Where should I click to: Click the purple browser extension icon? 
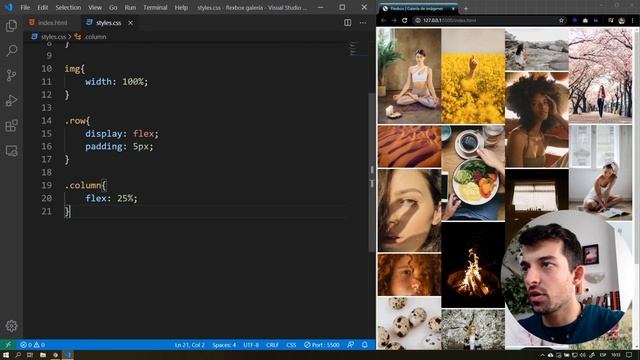pos(575,20)
